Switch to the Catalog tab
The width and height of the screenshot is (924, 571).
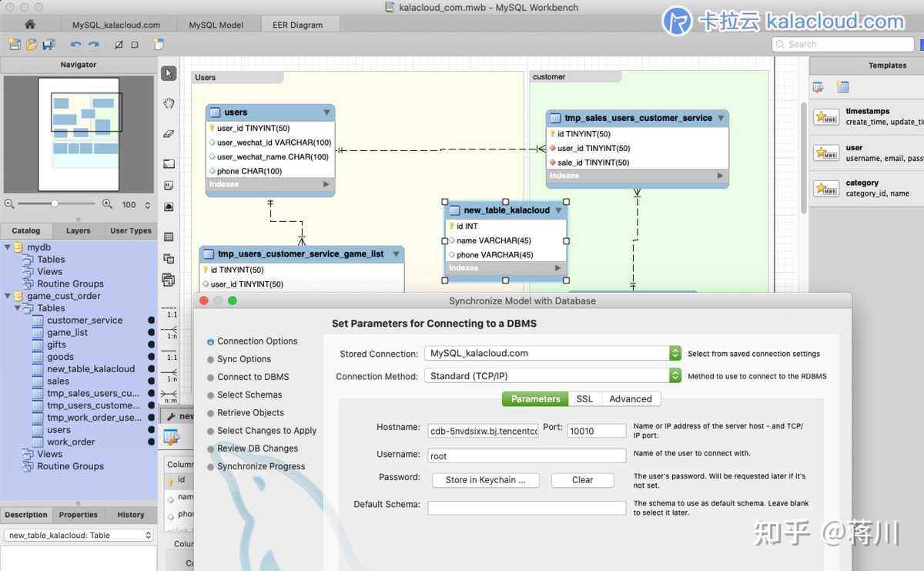[x=26, y=230]
